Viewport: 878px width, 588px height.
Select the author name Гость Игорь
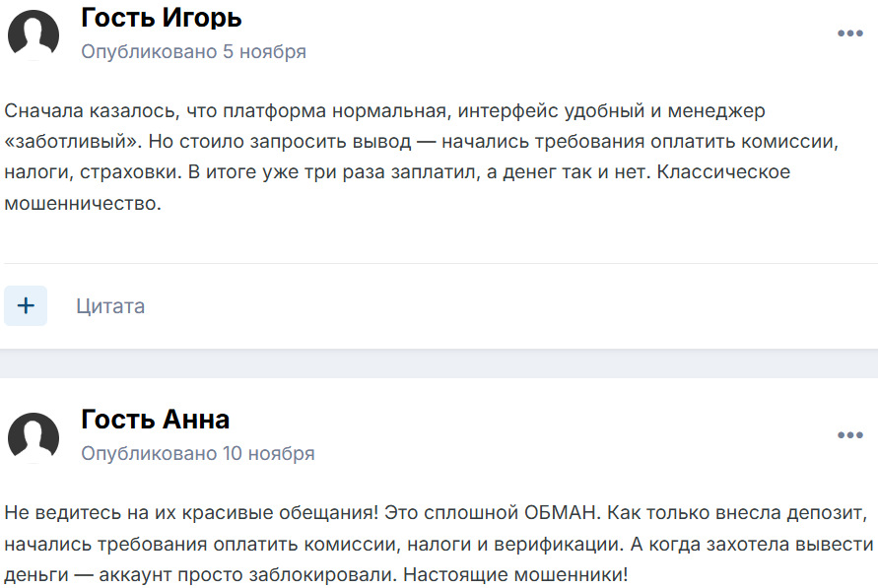pos(161,18)
